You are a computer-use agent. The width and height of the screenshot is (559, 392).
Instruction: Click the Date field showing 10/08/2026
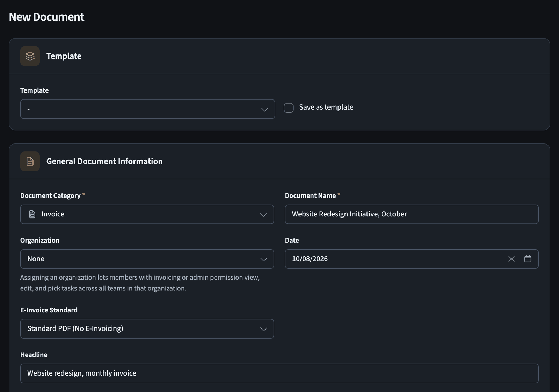[x=412, y=259]
